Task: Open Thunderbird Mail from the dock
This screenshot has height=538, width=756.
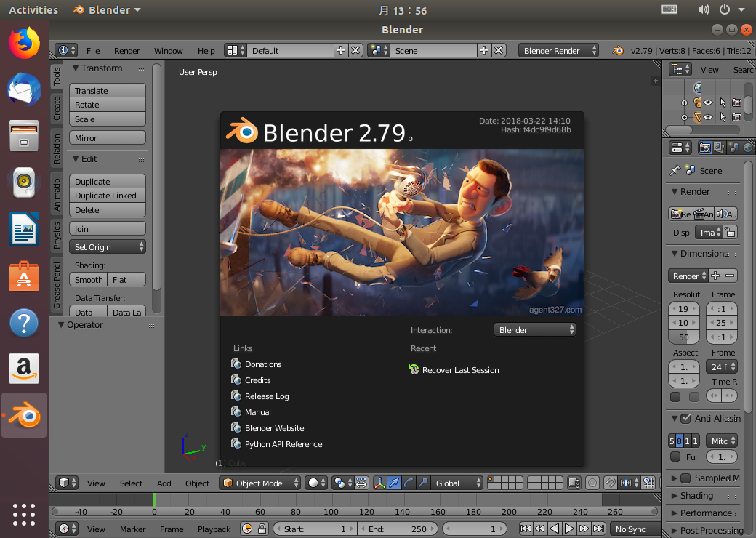Action: (23, 89)
